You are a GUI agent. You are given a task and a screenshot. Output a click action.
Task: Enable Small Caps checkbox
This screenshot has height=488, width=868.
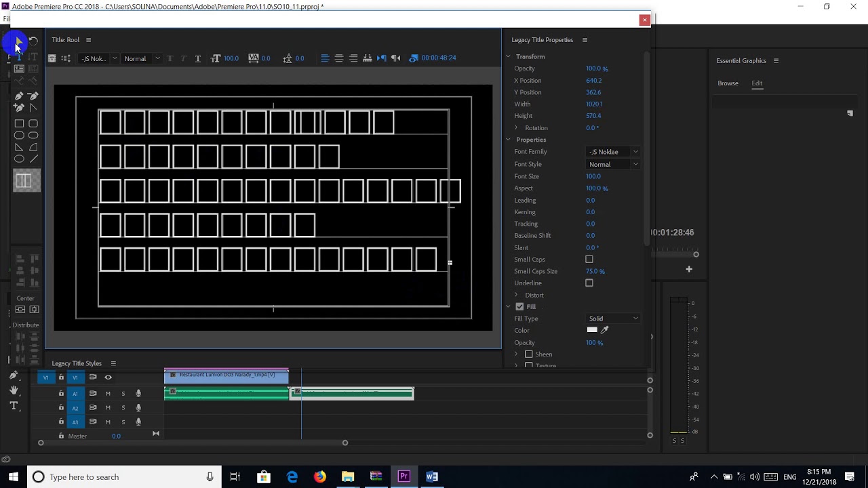(589, 259)
